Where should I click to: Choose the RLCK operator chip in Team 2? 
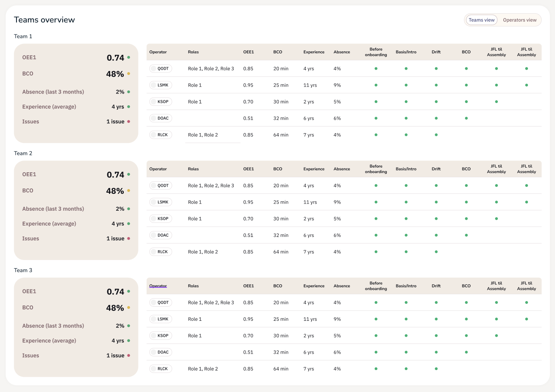pyautogui.click(x=161, y=252)
